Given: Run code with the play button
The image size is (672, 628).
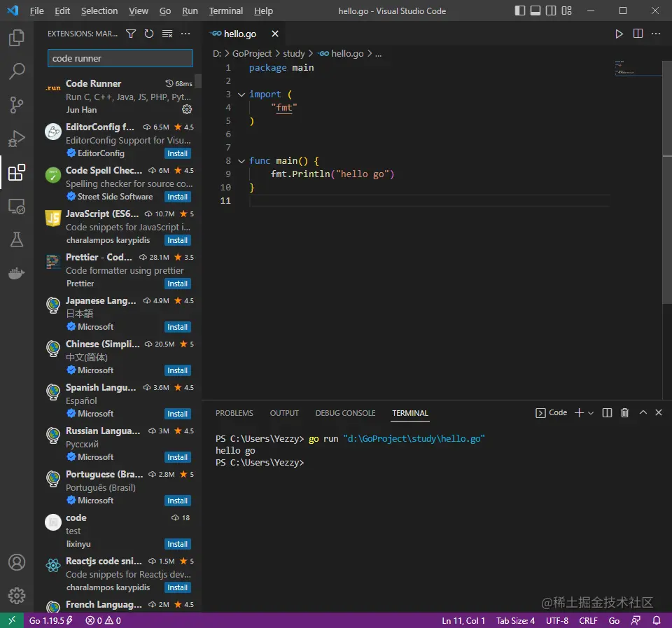Looking at the screenshot, I should pos(619,34).
